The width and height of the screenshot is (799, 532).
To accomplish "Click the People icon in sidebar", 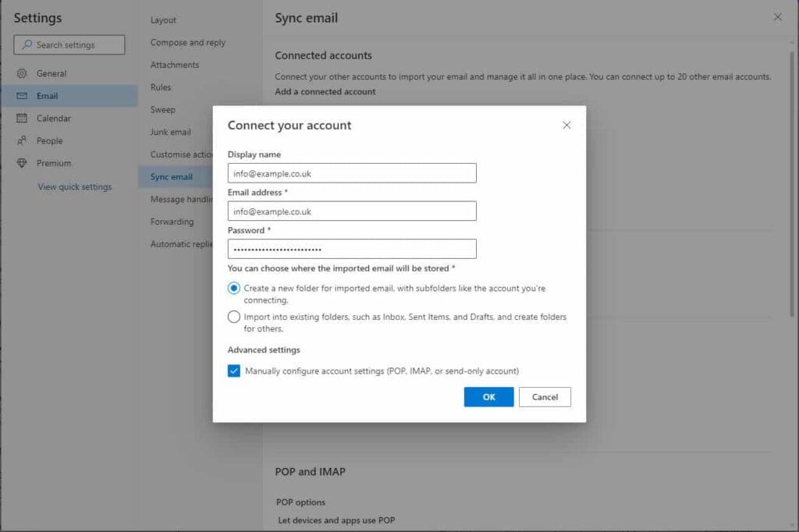I will click(22, 140).
